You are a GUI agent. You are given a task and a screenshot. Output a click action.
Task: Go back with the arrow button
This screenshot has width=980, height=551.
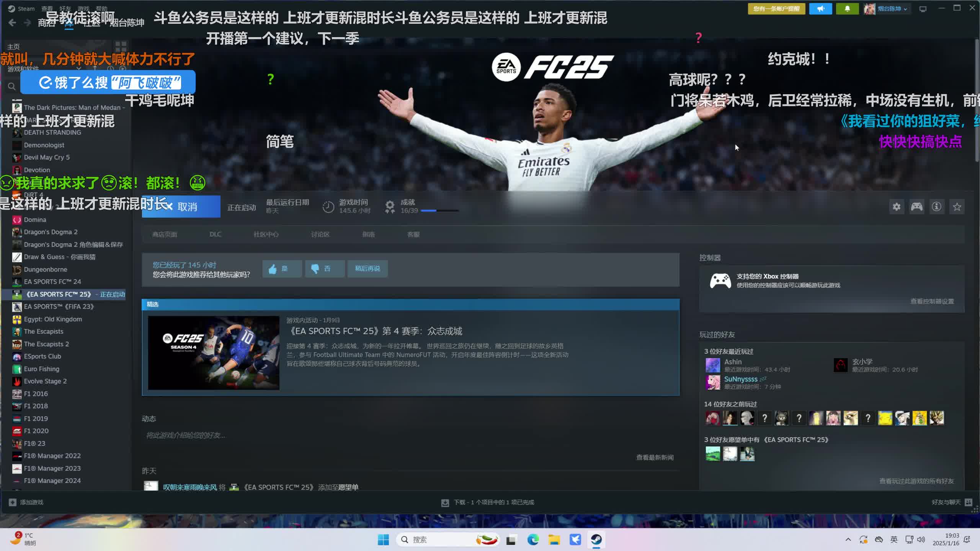12,23
